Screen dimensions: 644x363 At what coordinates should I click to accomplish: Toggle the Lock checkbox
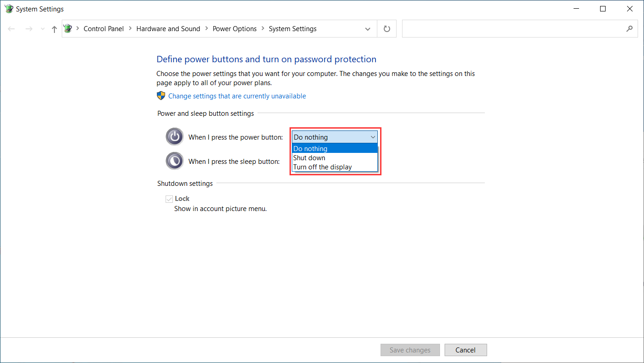[169, 199]
